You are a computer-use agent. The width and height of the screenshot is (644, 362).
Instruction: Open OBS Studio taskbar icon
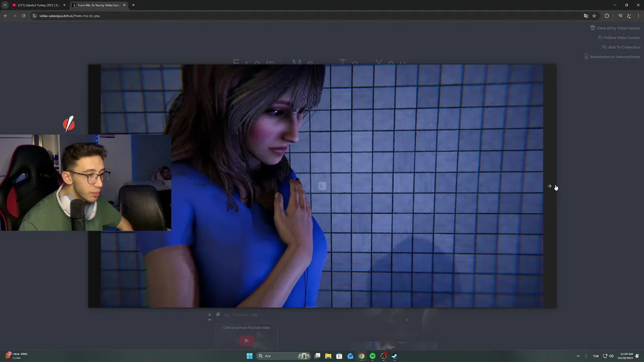pos(383,356)
